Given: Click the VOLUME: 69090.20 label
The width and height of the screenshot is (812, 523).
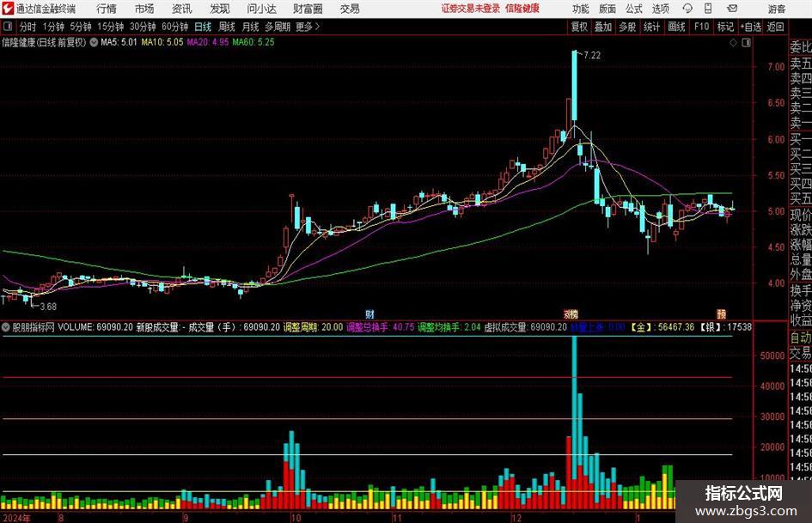Looking at the screenshot, I should pyautogui.click(x=95, y=327).
